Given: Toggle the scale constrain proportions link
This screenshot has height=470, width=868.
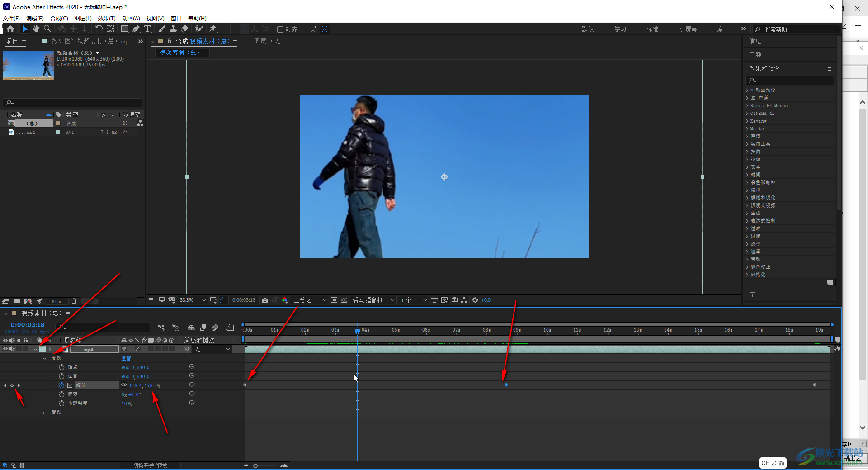Looking at the screenshot, I should [x=124, y=385].
